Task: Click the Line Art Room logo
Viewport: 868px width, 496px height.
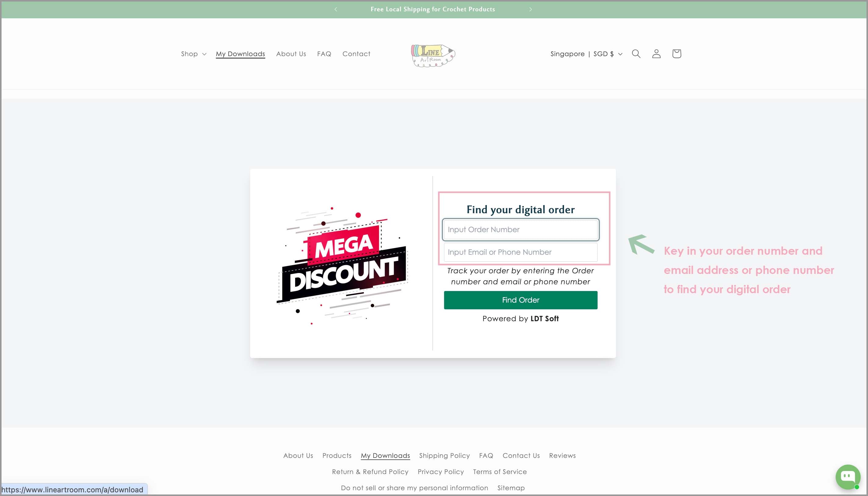Action: (433, 55)
